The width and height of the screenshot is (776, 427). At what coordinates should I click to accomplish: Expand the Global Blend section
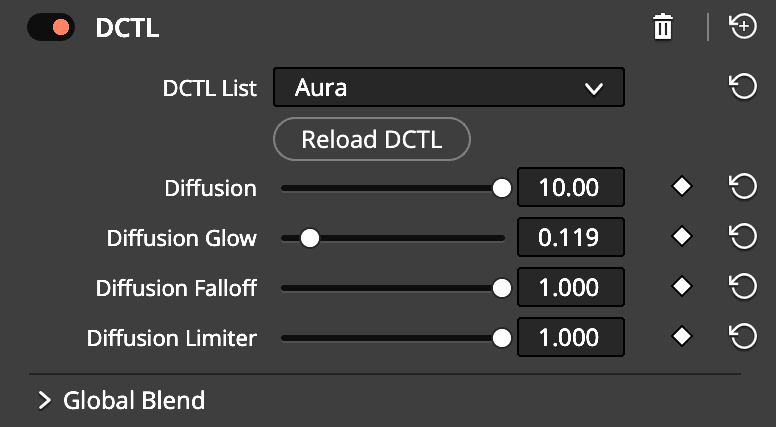coord(45,400)
